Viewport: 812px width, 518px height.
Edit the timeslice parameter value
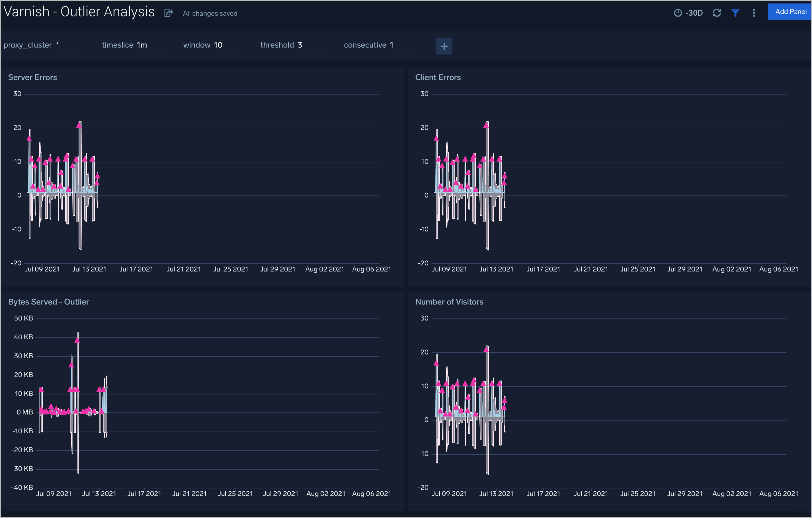[150, 44]
